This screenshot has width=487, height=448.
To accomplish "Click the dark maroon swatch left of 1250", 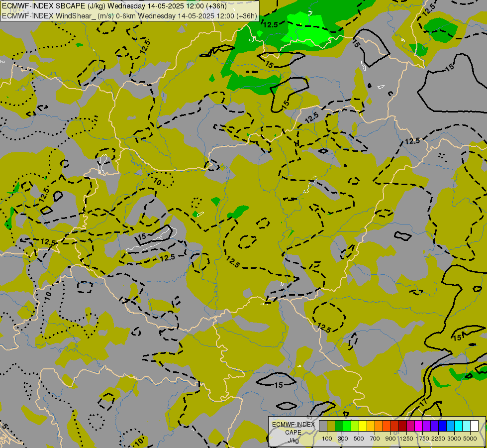I will point(403,426).
